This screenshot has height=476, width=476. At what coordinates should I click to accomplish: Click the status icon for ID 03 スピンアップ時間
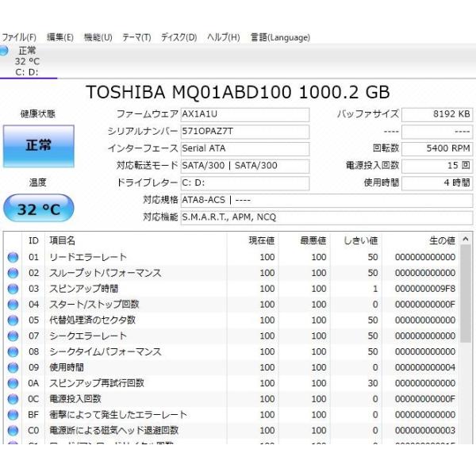[13, 289]
